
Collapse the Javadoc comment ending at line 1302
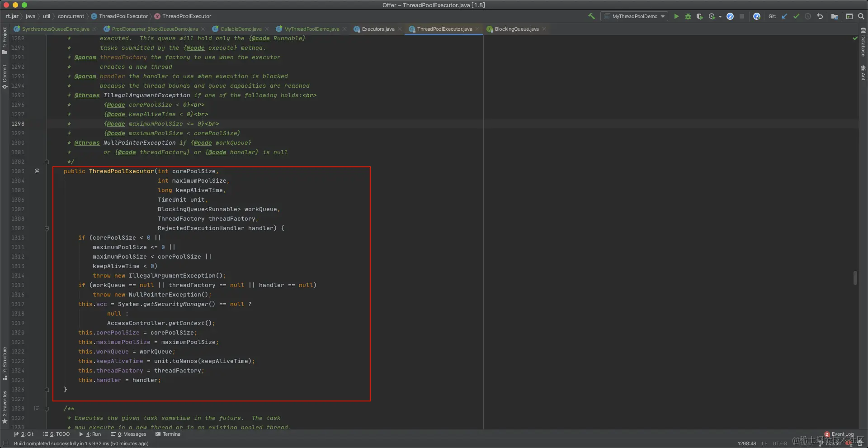(47, 161)
